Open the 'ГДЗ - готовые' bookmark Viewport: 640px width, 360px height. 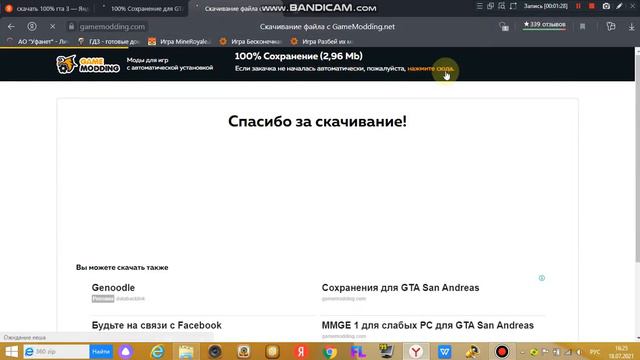109,41
